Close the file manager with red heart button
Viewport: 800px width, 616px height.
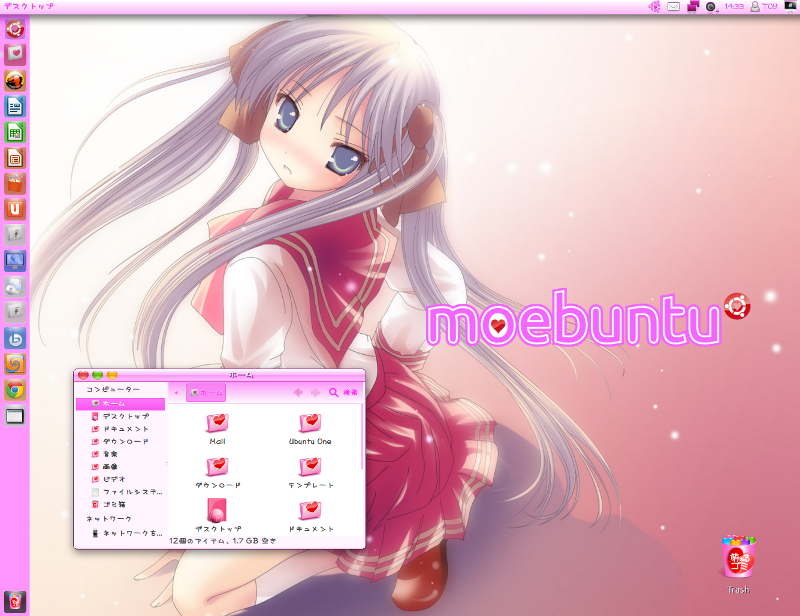[83, 375]
